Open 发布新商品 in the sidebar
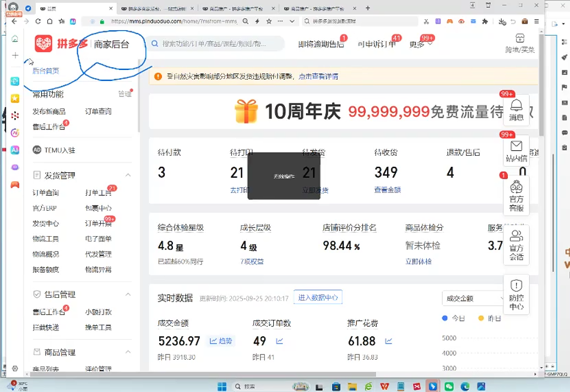570x392 pixels. pos(49,111)
